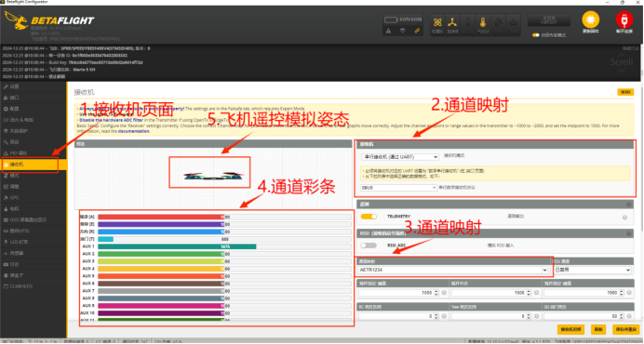Click the gyro sensor status icon
Viewport: 644px width, 344px height.
tap(437, 24)
